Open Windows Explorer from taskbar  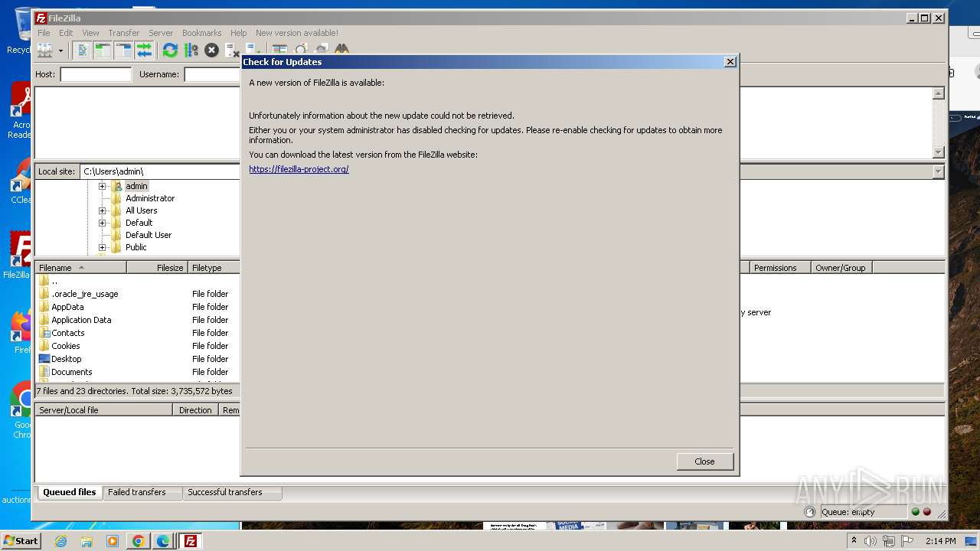(x=87, y=541)
